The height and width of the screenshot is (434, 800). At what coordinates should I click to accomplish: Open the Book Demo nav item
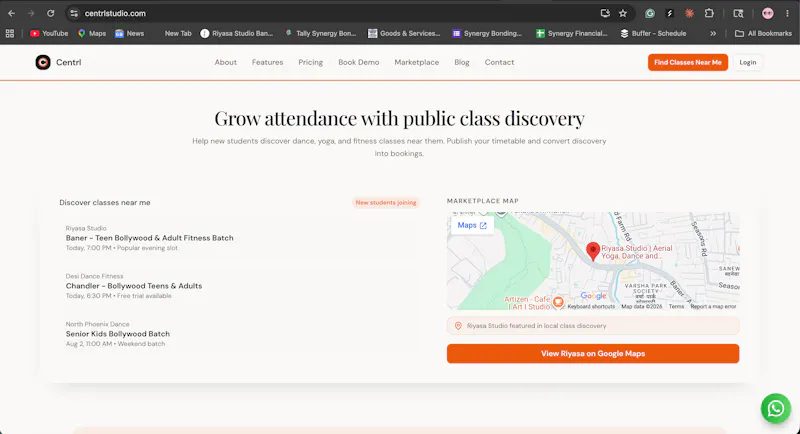[x=359, y=62]
